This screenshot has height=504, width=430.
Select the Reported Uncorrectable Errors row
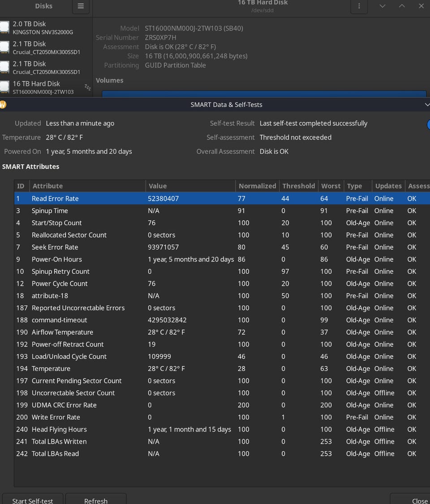click(x=222, y=308)
